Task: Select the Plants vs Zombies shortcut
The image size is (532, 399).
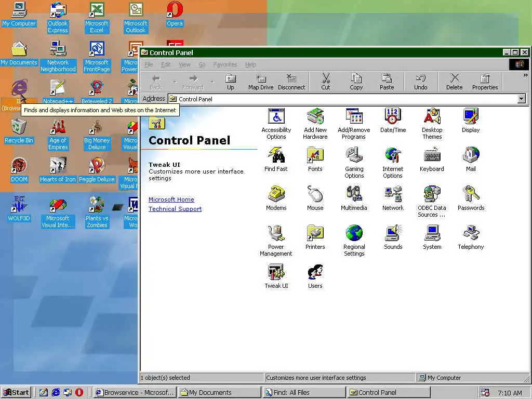Action: pos(97,212)
